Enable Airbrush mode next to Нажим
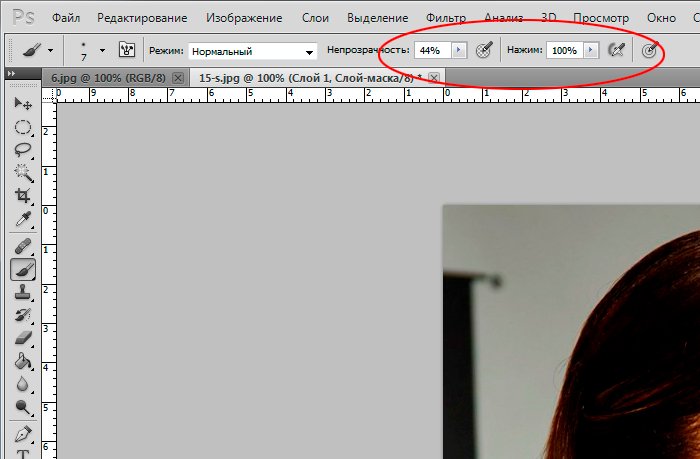Image resolution: width=700 pixels, height=459 pixels. point(617,50)
